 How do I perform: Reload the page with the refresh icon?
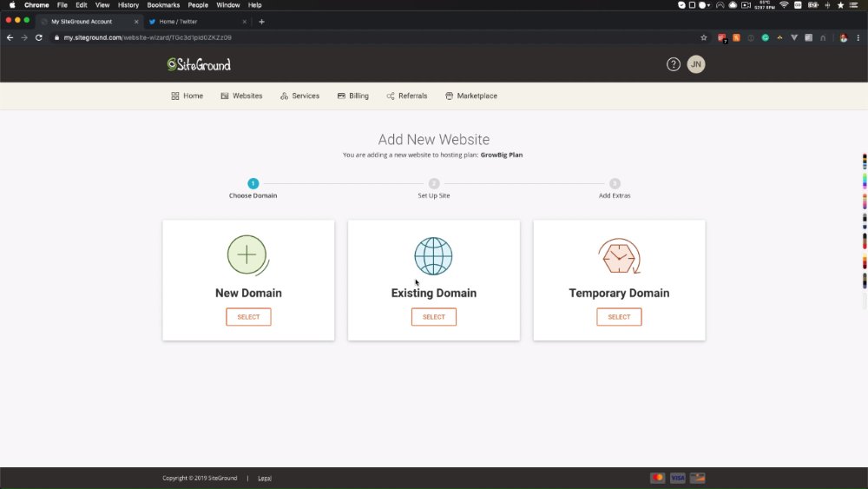point(39,37)
